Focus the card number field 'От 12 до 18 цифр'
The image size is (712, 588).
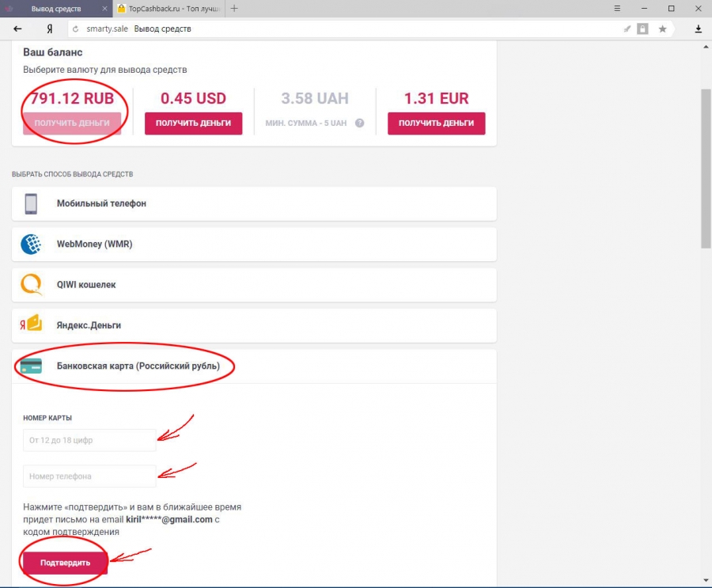89,440
